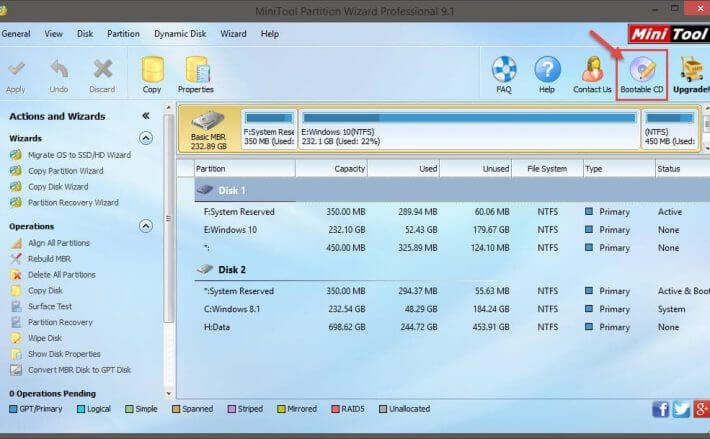This screenshot has width=710, height=439.
Task: Sort by the File System column header
Action: 547,169
